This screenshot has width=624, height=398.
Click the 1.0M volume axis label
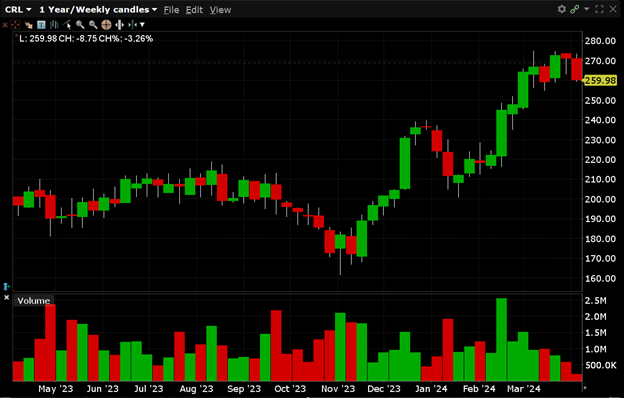595,349
